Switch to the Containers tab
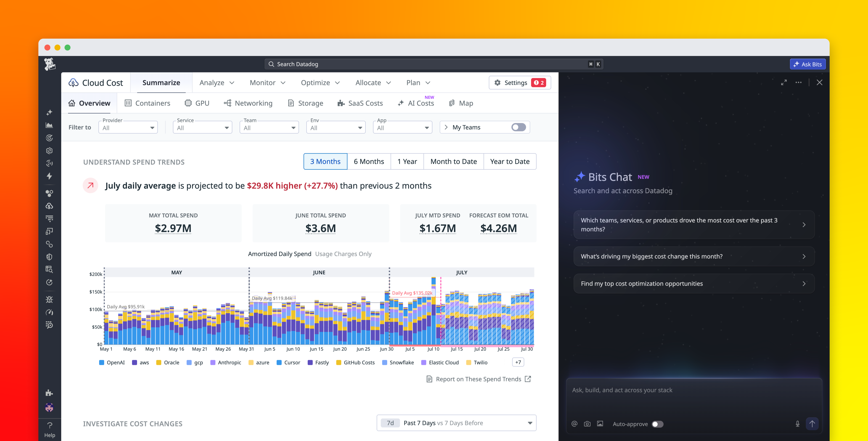The image size is (868, 441). click(147, 103)
